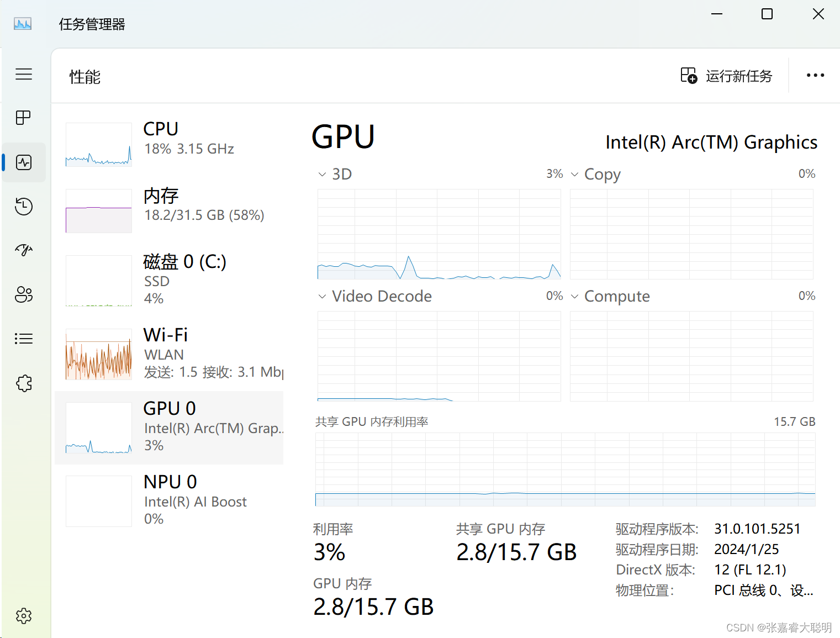Screen dimensions: 840x638
Task: Select the NPU 0 AI Boost thumbnail graph
Action: pyautogui.click(x=98, y=500)
